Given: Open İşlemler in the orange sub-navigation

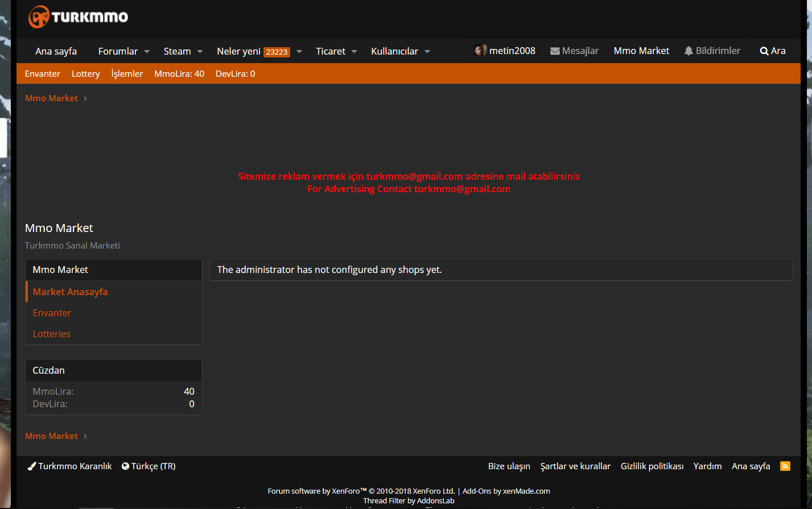Looking at the screenshot, I should pyautogui.click(x=127, y=74).
